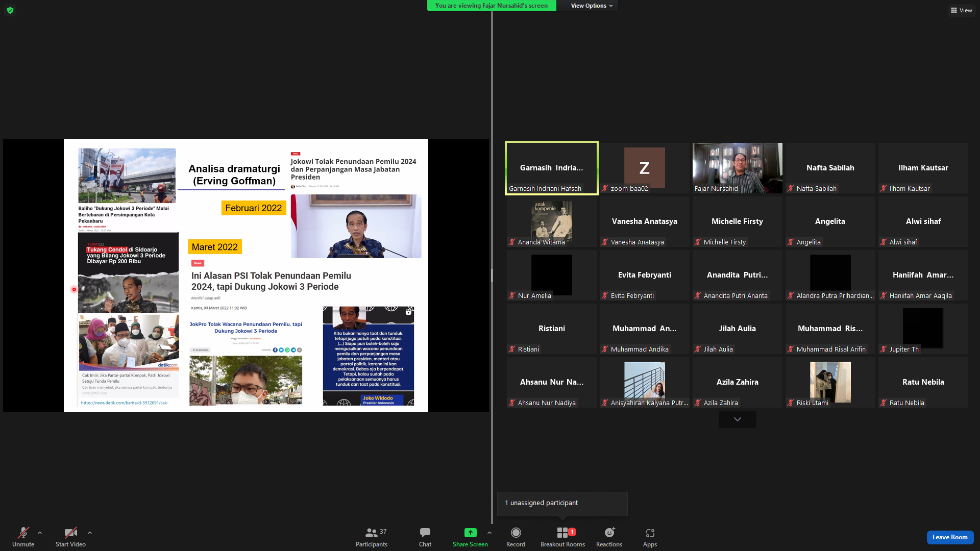Click the 'Maret 2022' label on slide
Screen dimensions: 980x551
point(214,247)
